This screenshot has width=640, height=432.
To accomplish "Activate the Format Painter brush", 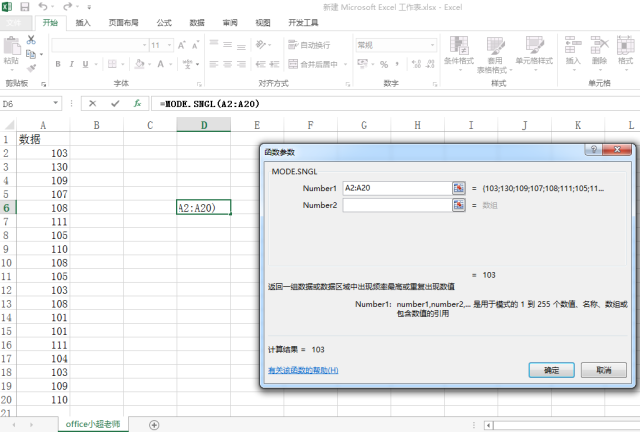I will coord(31,68).
